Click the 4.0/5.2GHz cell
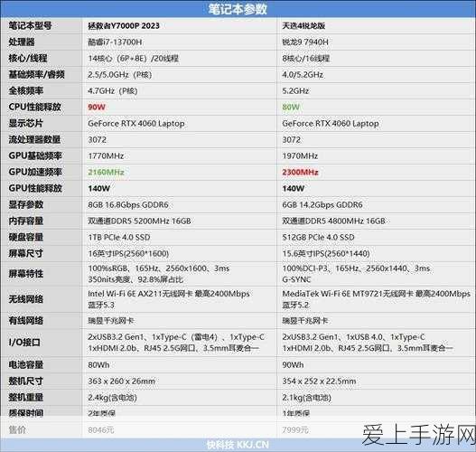The image size is (476, 452). click(x=303, y=75)
